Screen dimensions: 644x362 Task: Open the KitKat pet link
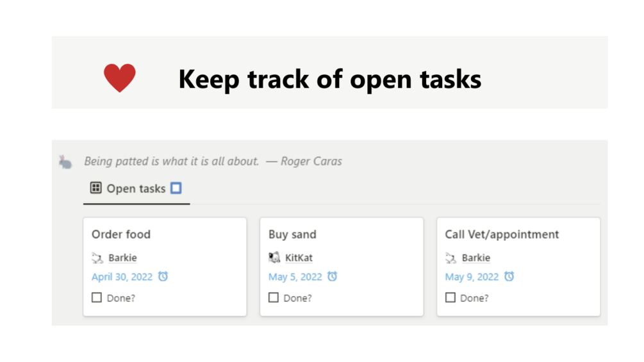click(x=299, y=258)
